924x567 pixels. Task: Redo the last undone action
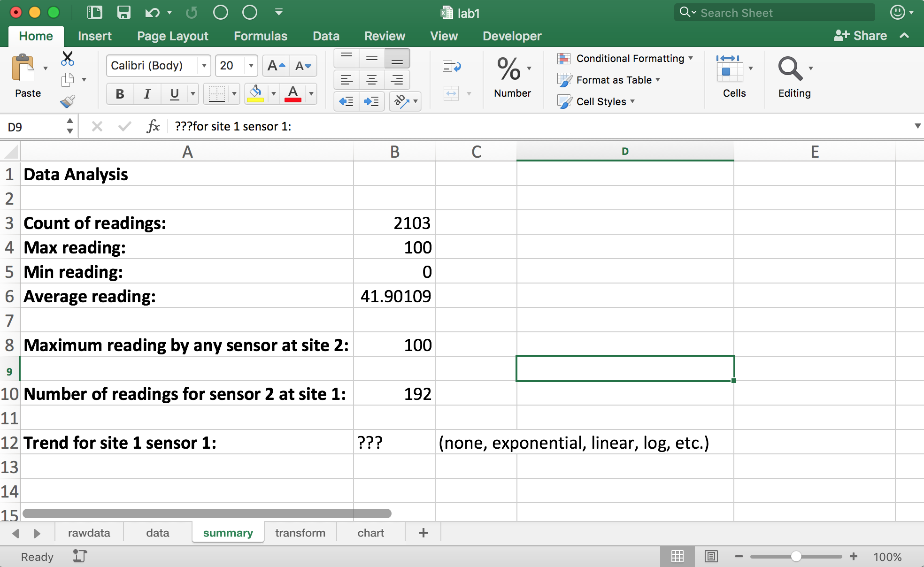click(192, 13)
